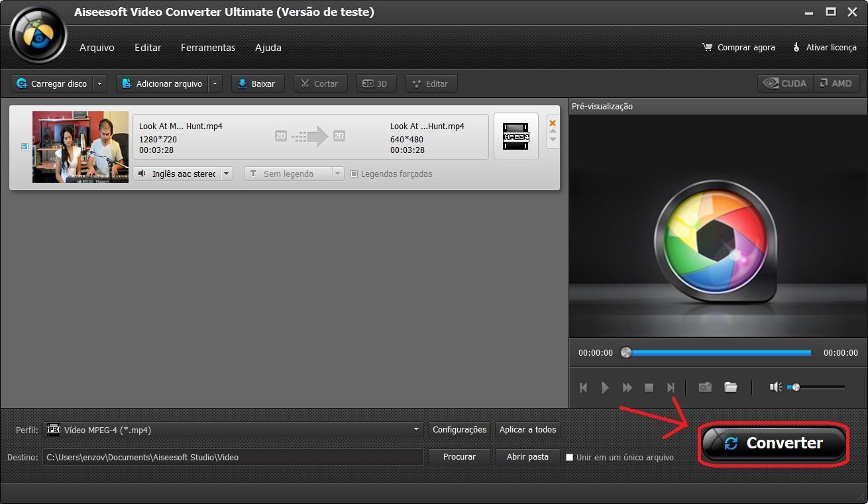The image size is (868, 504).
Task: Open the Ajuda menu
Action: tap(268, 47)
